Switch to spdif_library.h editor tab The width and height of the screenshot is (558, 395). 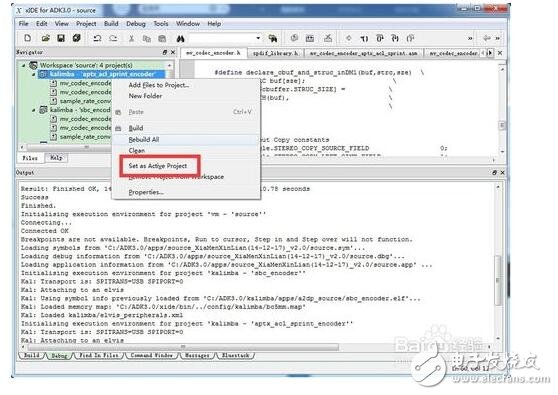[x=275, y=53]
